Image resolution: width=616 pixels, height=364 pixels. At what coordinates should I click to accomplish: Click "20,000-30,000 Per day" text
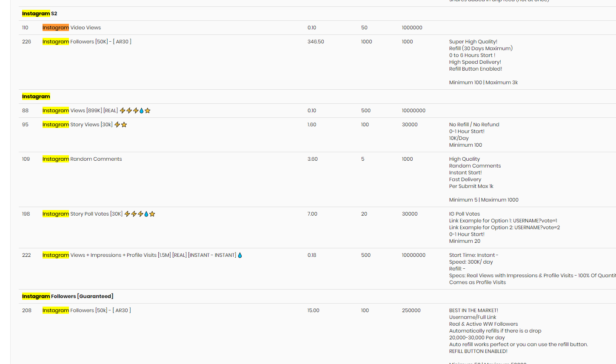(x=477, y=338)
